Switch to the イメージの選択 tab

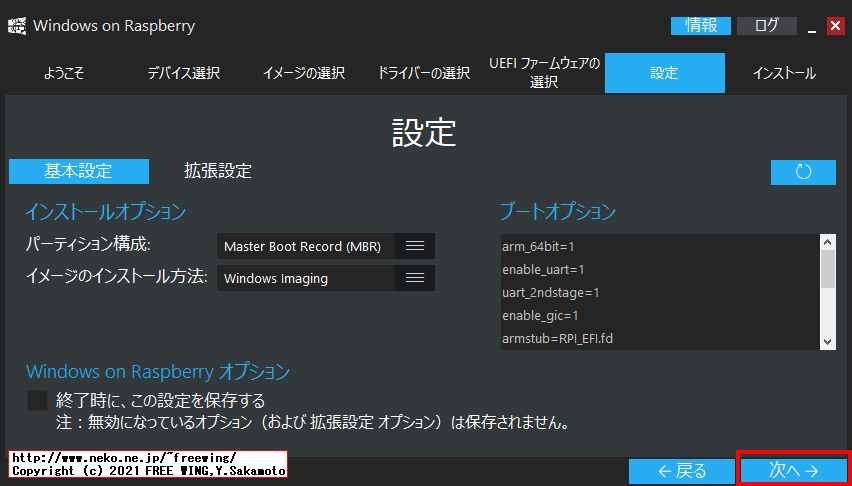(x=303, y=73)
